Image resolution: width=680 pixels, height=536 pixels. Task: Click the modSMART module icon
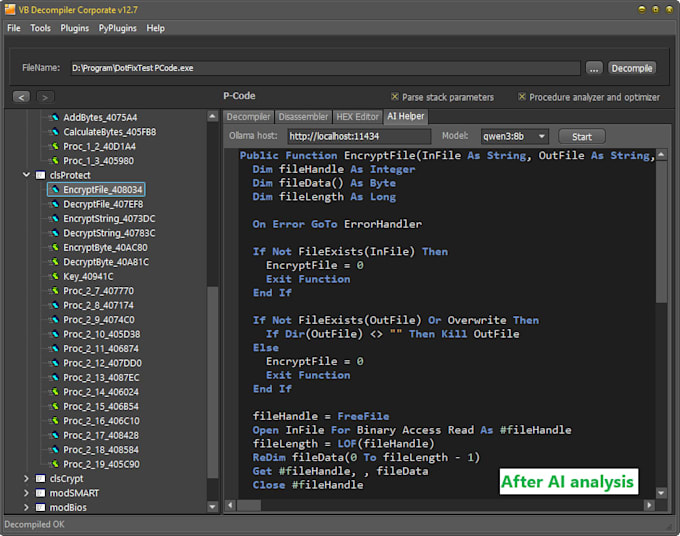[40, 493]
